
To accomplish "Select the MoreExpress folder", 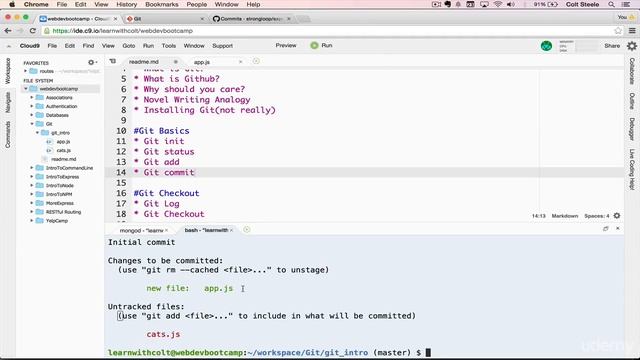I will (60, 203).
